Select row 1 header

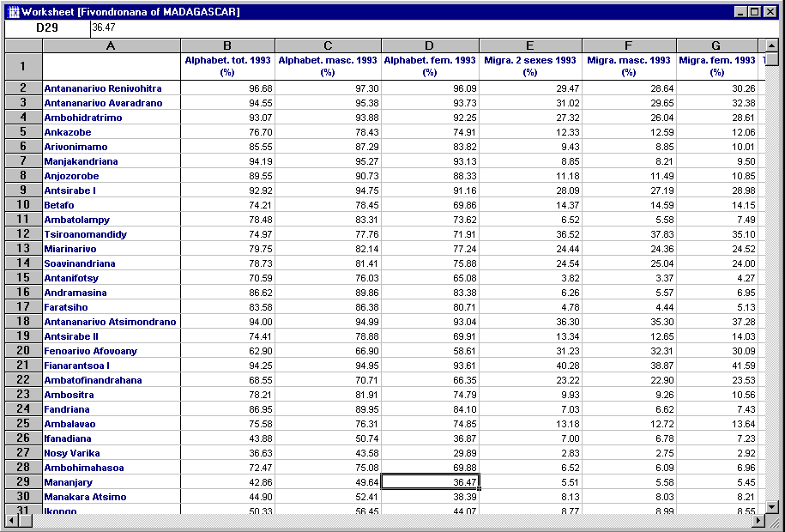(23, 66)
